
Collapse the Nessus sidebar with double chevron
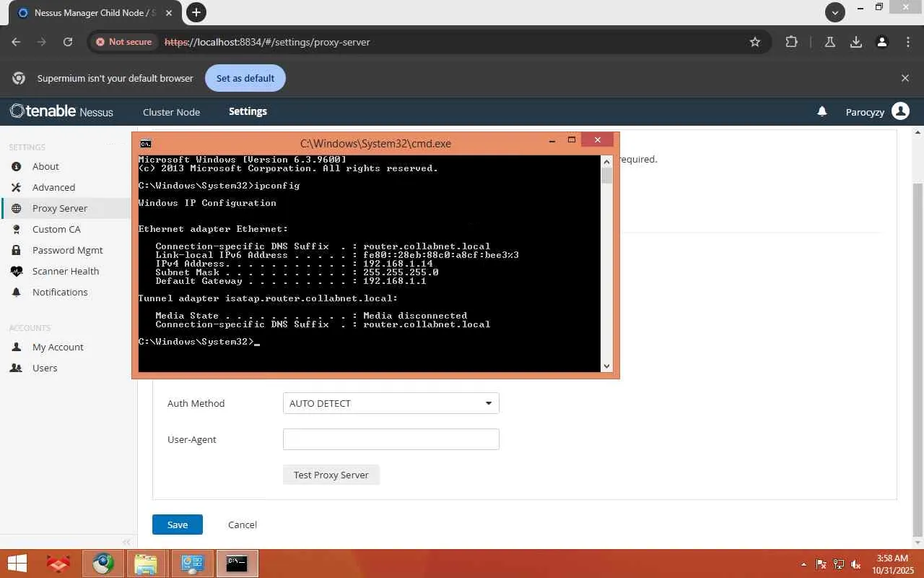[126, 542]
